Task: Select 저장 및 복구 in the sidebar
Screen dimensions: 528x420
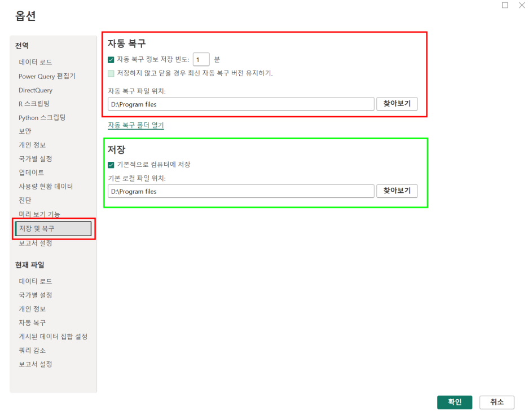Action: (x=53, y=229)
